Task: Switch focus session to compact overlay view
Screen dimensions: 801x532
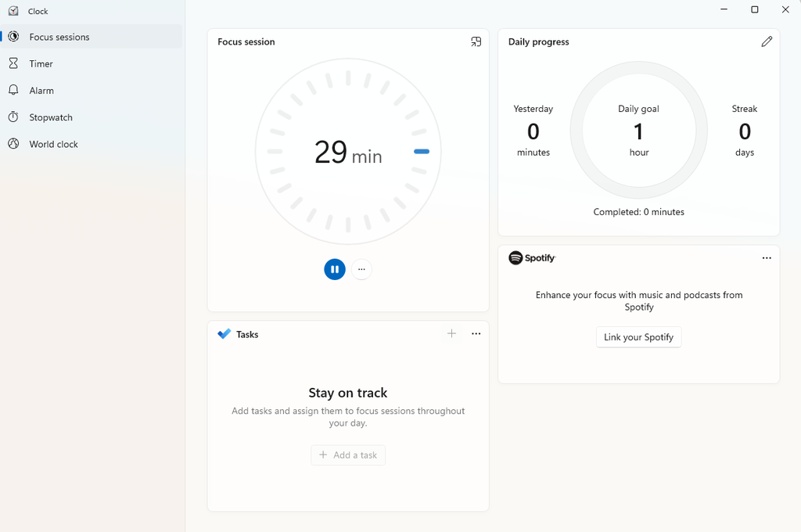Action: pyautogui.click(x=476, y=42)
